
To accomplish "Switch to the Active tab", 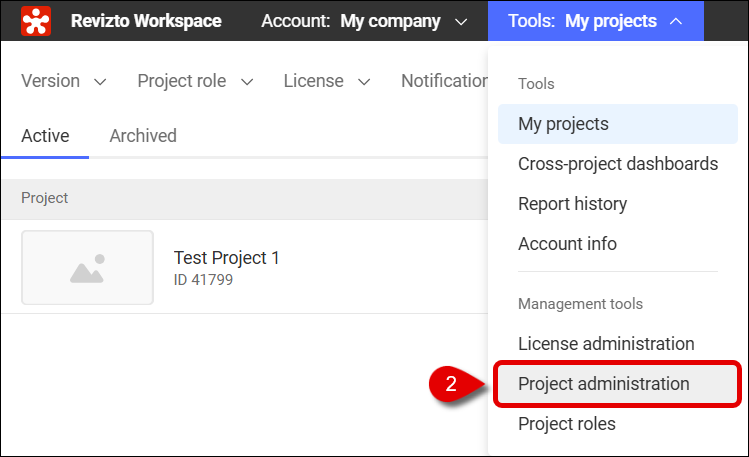I will click(45, 136).
